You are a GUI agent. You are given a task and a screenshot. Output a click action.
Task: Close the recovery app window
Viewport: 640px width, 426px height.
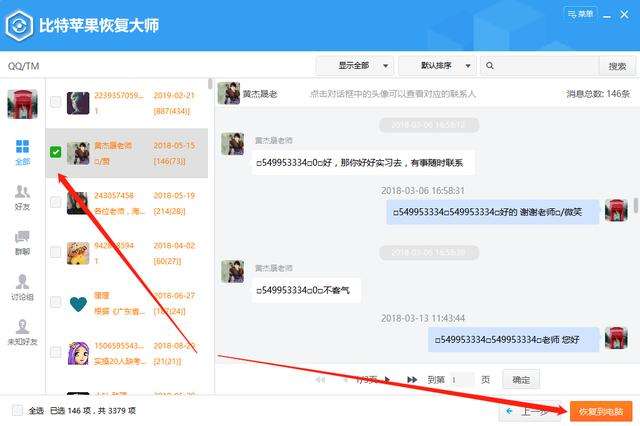click(x=624, y=15)
